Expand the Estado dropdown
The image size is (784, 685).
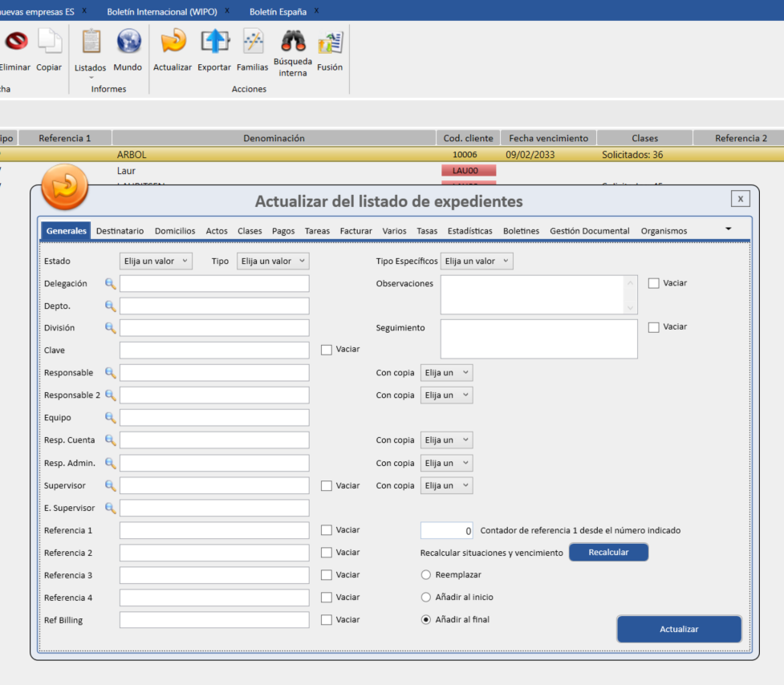156,261
